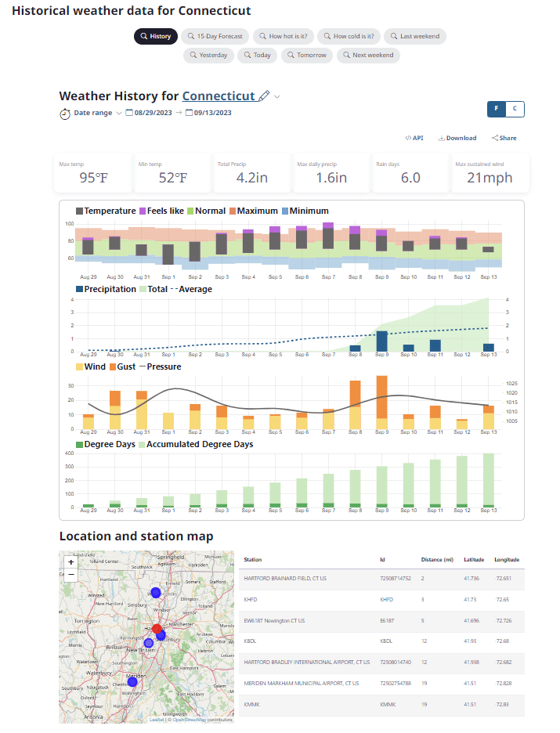560x733 pixels.
Task: Zoom out on the station map
Action: point(71,574)
